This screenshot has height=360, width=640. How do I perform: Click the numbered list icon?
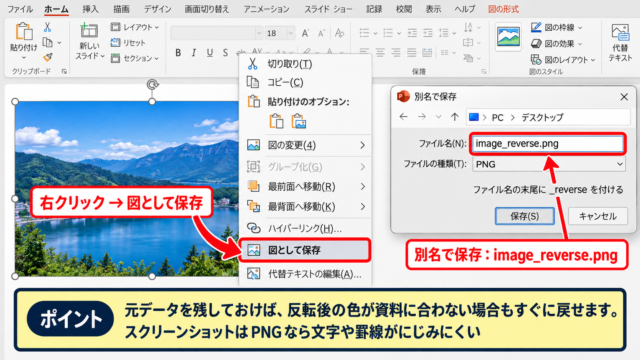[388, 33]
